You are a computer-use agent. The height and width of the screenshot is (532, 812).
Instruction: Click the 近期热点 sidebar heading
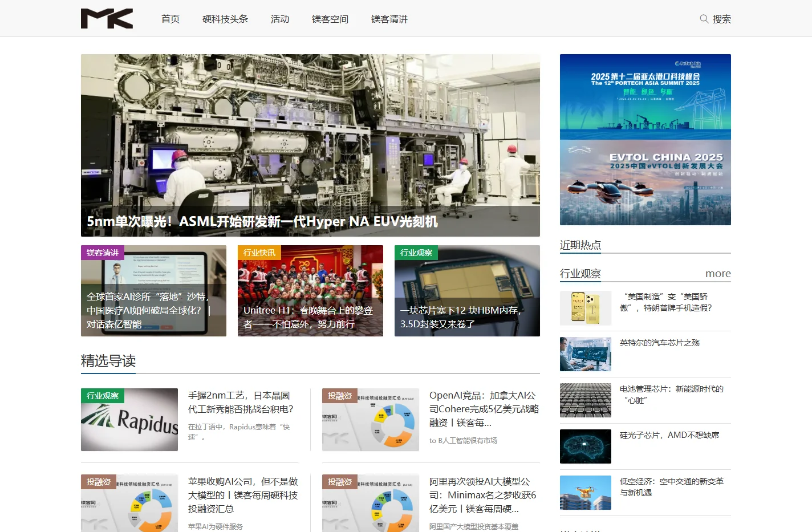coord(580,245)
